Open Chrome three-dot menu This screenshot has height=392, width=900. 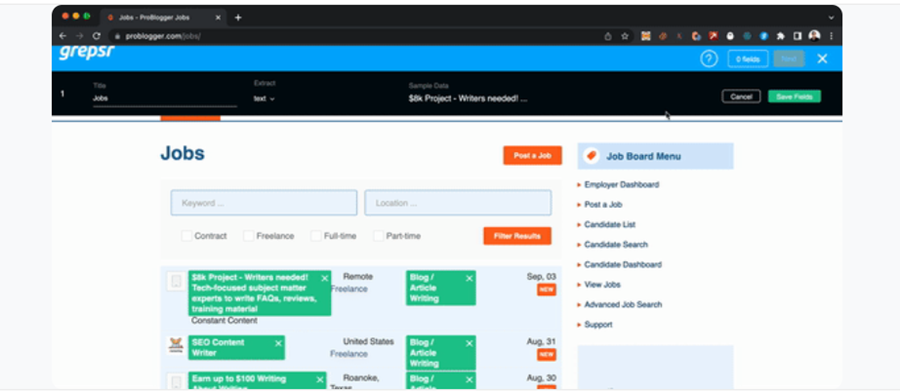point(831,36)
